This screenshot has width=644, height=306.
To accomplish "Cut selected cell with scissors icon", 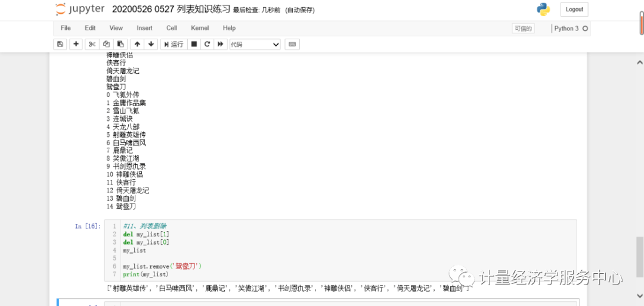I will click(x=92, y=44).
